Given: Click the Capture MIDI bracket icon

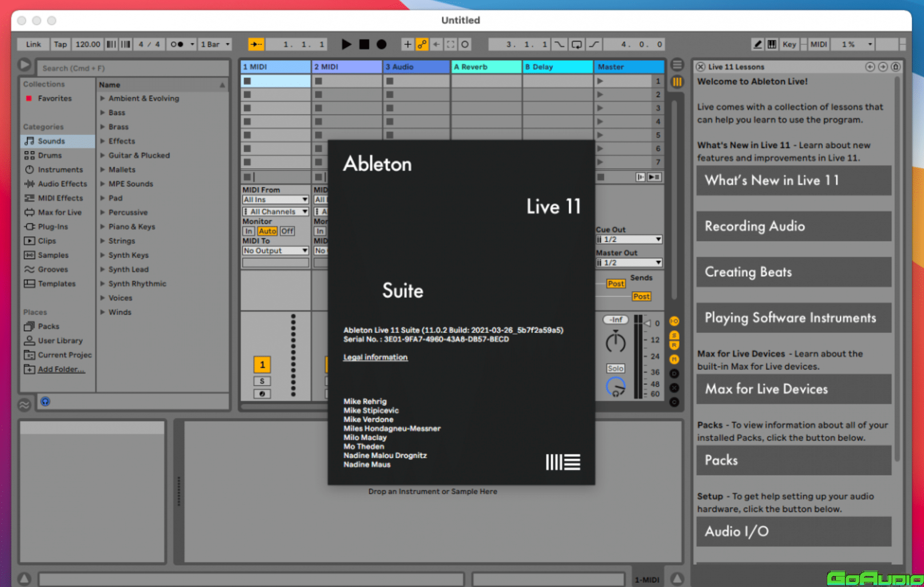Looking at the screenshot, I should [x=451, y=44].
